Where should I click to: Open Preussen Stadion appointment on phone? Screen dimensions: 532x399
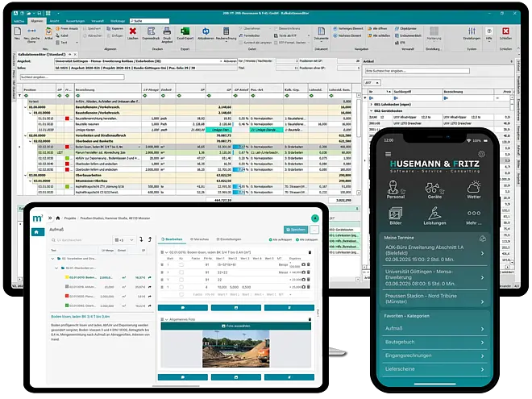[x=435, y=298]
